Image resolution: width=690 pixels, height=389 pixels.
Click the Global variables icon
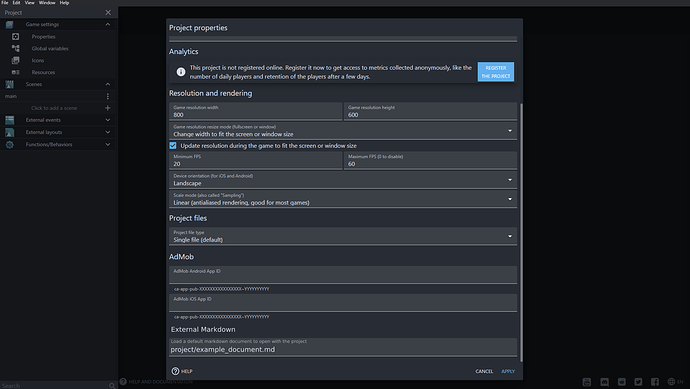pyautogui.click(x=15, y=48)
